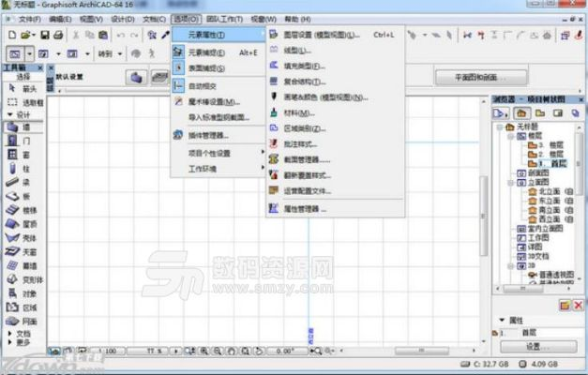This screenshot has height=375, width=588.
Task: Open the dropdown arrow beside Open file icon
Action: click(34, 35)
